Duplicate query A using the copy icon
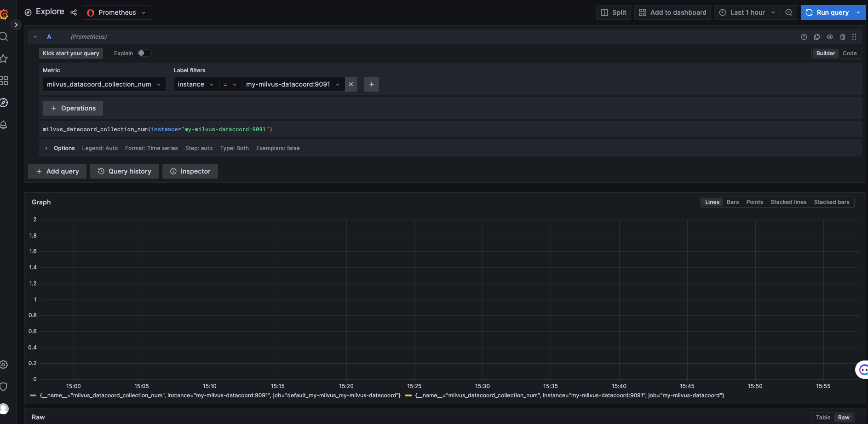868x424 pixels. pyautogui.click(x=817, y=37)
